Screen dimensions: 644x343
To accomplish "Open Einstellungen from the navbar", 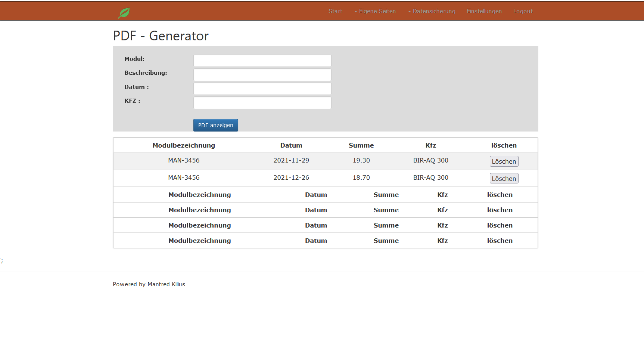I will (484, 11).
